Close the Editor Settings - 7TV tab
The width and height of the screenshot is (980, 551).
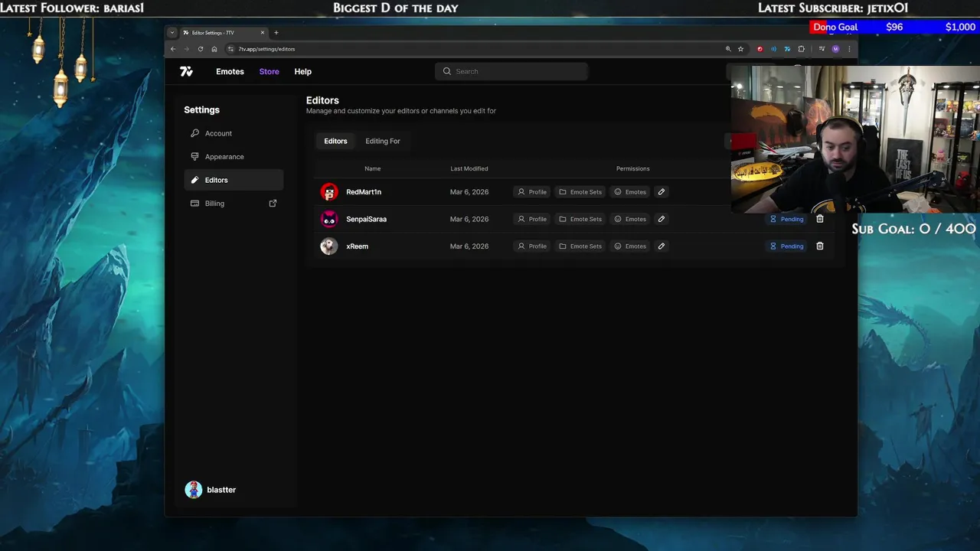[263, 33]
